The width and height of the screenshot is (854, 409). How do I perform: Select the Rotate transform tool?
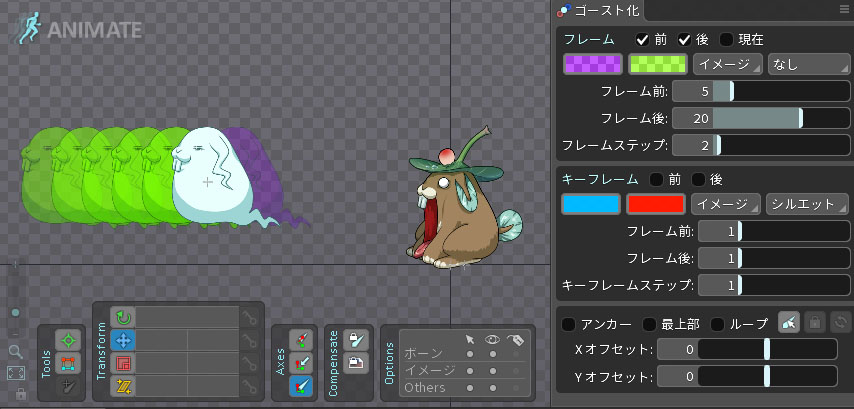123,317
